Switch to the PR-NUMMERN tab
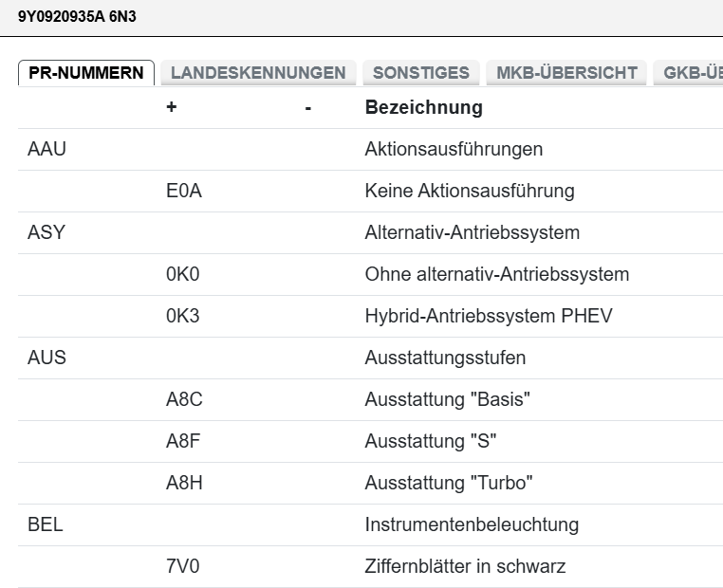This screenshot has height=588, width=723. [86, 73]
